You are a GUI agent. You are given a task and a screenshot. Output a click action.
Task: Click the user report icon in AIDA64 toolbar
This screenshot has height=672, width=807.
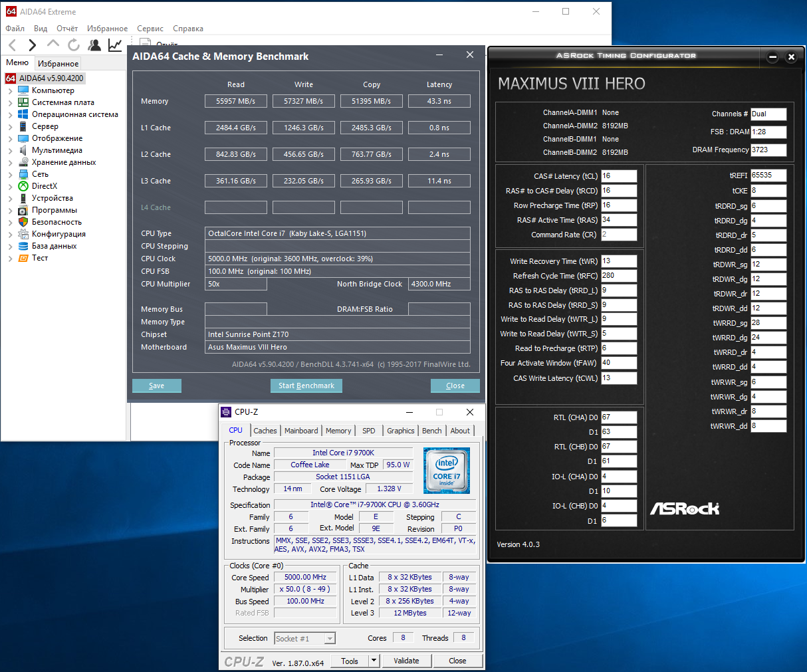coord(94,45)
